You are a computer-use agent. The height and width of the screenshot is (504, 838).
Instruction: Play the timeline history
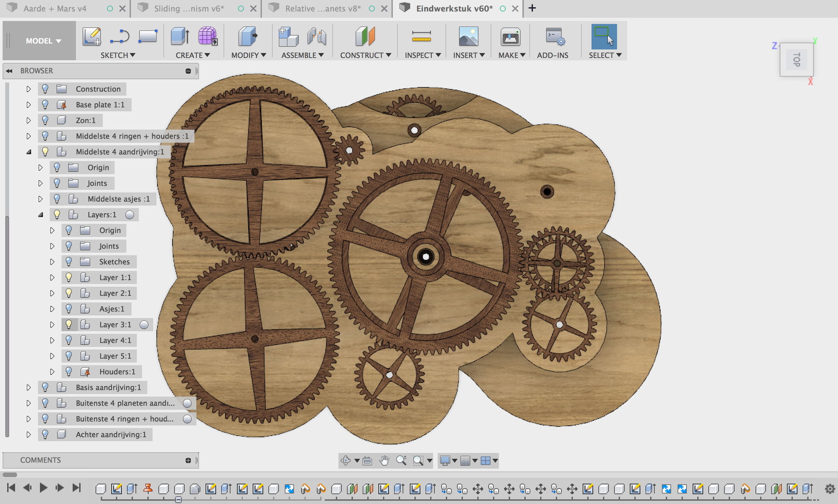(x=43, y=488)
